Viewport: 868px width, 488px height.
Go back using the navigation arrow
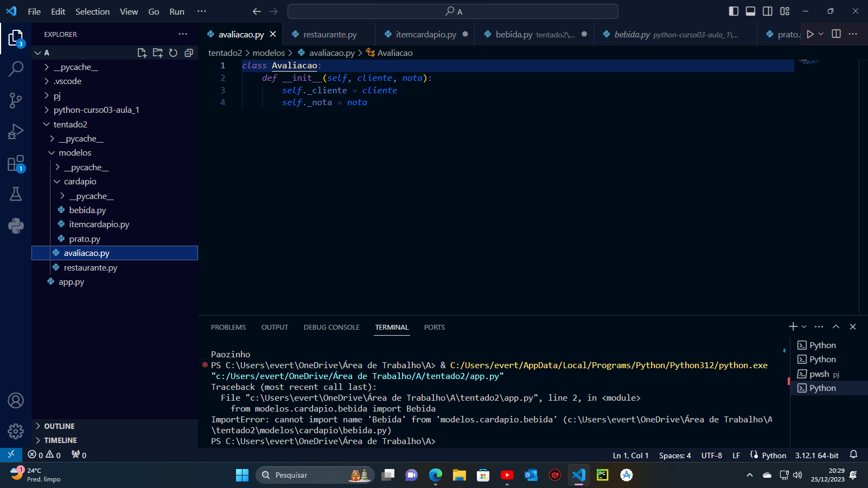[x=257, y=11]
